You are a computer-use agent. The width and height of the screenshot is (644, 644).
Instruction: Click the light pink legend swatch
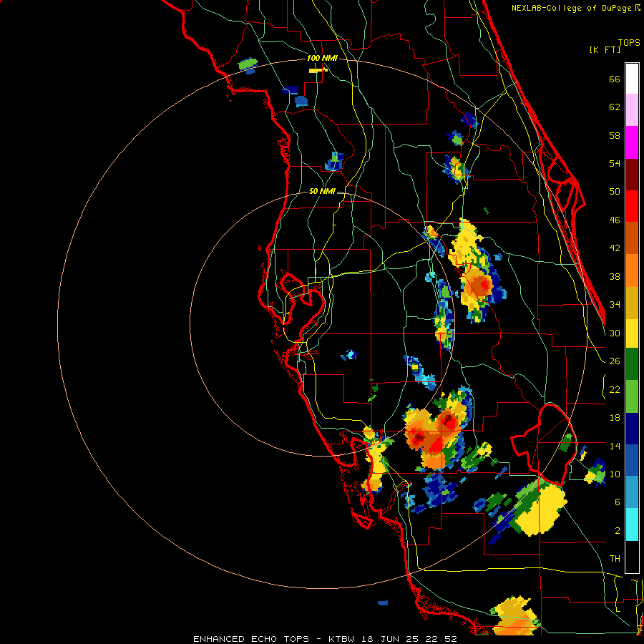[632, 110]
